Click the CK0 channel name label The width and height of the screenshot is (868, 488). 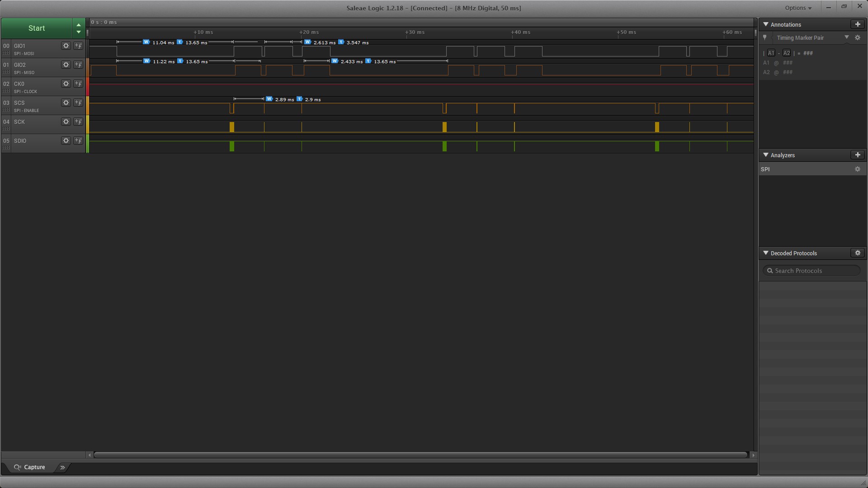[19, 84]
